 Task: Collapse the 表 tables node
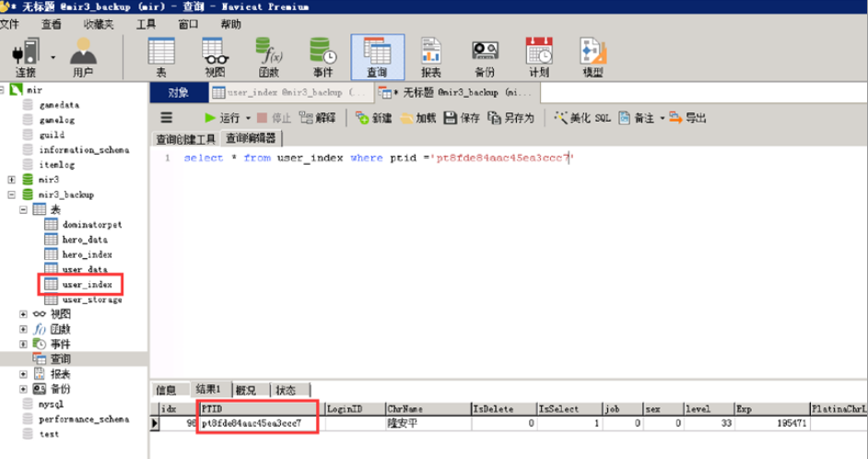click(23, 209)
